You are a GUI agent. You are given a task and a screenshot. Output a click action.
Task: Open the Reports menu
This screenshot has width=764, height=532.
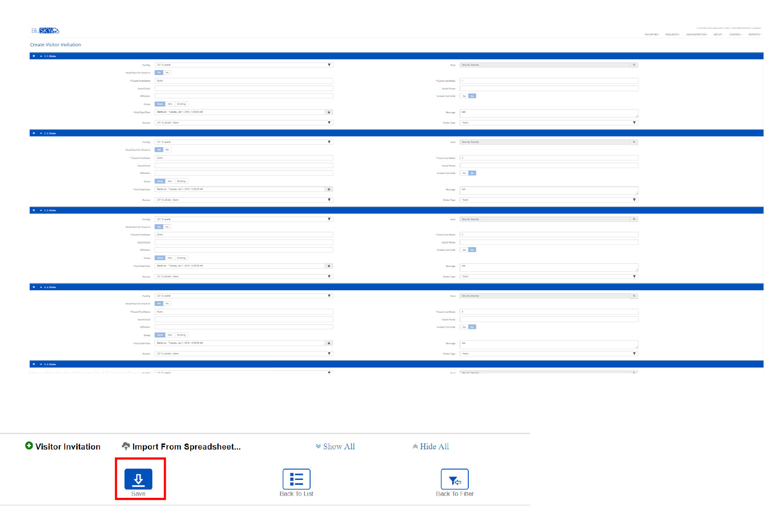[x=754, y=35]
